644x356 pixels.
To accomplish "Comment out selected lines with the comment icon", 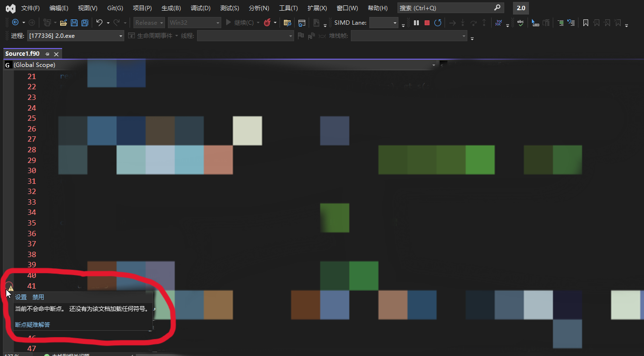I will pos(561,22).
